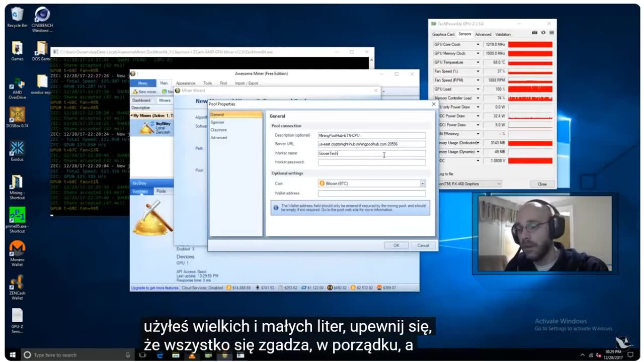644x362 pixels.
Task: Click the Server URL input field
Action: pyautogui.click(x=372, y=144)
